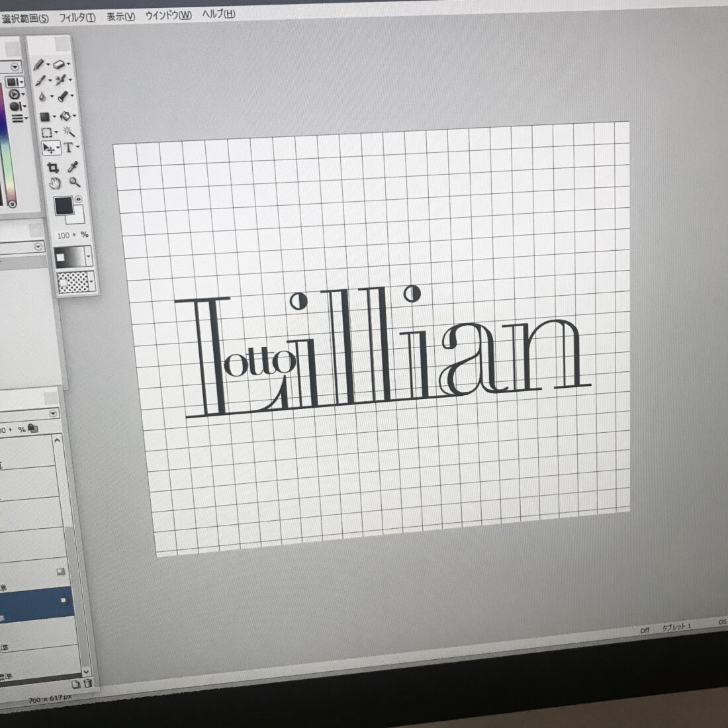Toggle the highlighted layer's link box

click(x=64, y=600)
